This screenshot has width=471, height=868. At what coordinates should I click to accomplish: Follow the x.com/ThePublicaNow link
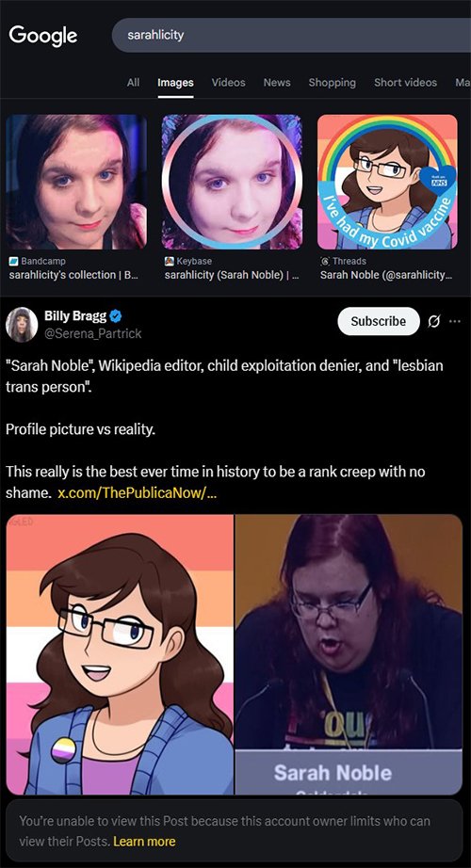pos(137,492)
